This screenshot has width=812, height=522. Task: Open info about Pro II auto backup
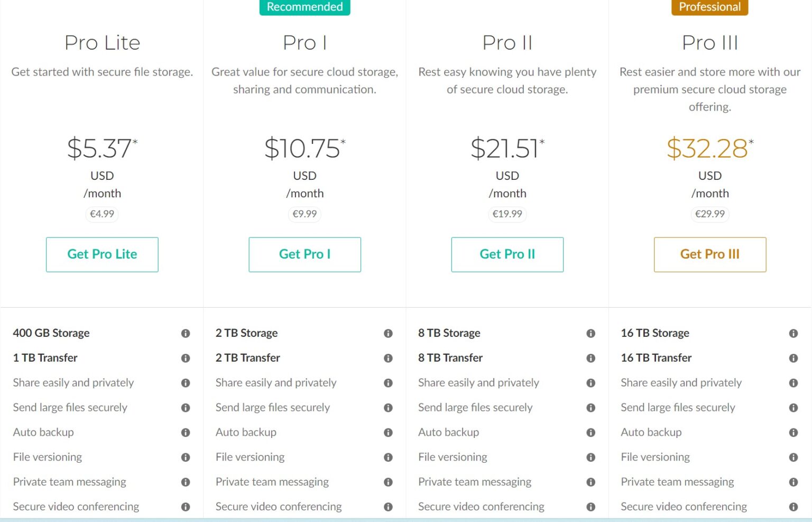[590, 432]
